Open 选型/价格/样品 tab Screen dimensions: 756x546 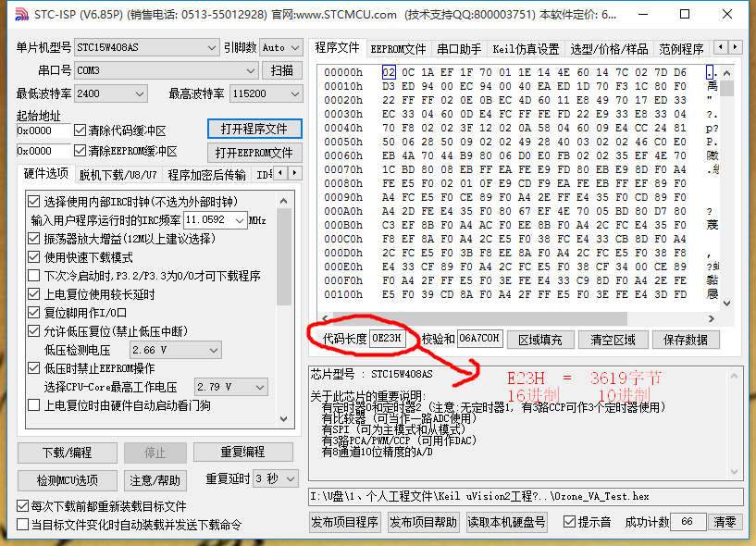609,49
